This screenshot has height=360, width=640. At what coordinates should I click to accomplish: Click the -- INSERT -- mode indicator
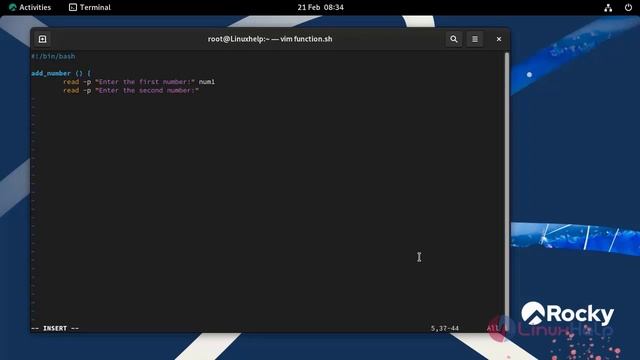(x=55, y=328)
